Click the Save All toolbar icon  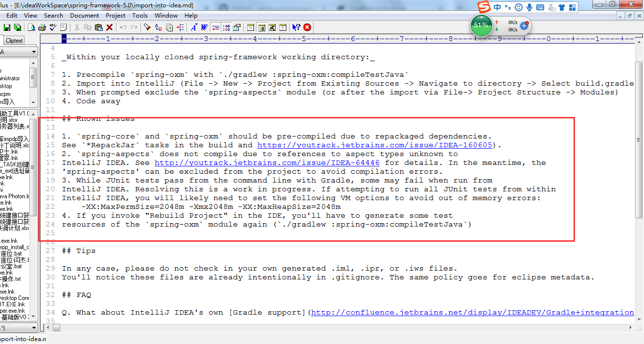(x=17, y=27)
